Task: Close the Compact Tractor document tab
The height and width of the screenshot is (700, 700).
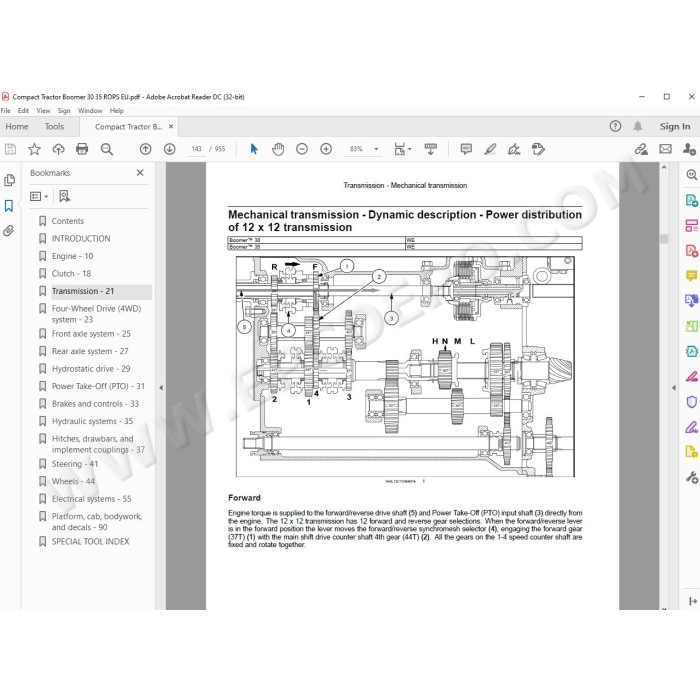Action: click(x=171, y=127)
